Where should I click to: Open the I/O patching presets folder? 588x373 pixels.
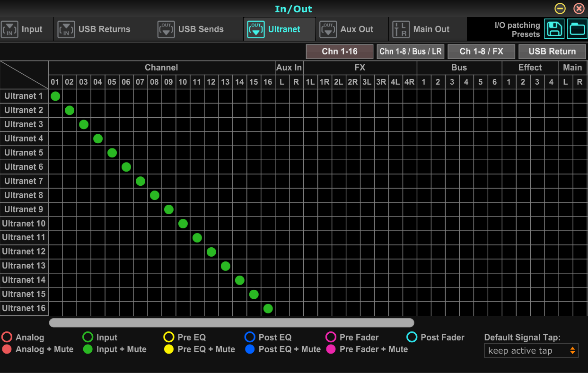(577, 29)
